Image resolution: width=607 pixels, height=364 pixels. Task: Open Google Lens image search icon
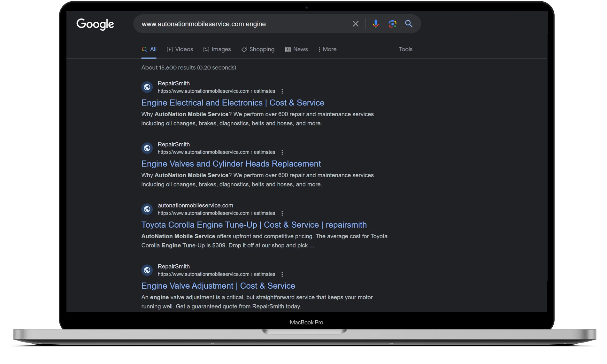pos(392,24)
